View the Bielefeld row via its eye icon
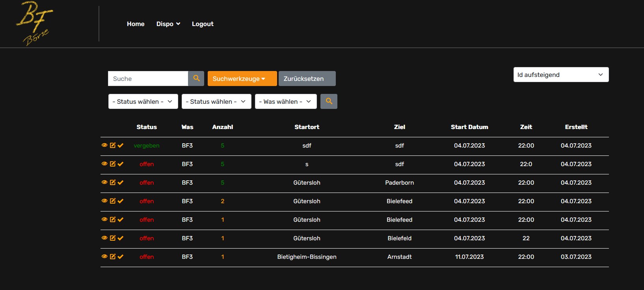The width and height of the screenshot is (644, 290). [104, 238]
